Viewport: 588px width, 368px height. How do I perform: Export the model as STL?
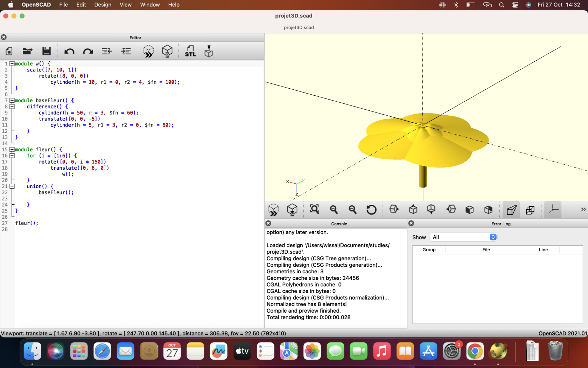pos(190,51)
